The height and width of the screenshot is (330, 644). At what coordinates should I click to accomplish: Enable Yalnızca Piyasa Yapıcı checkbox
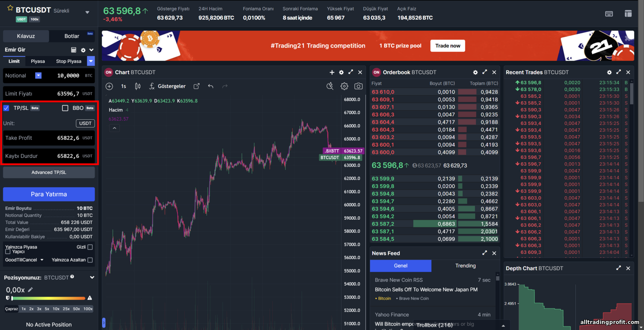8,252
